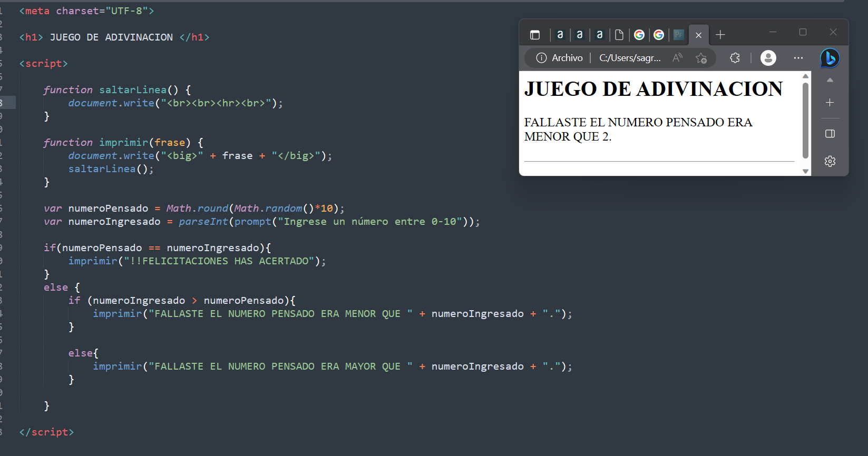Click the FELICITACIONES HAS ACERTADO line

click(197, 261)
